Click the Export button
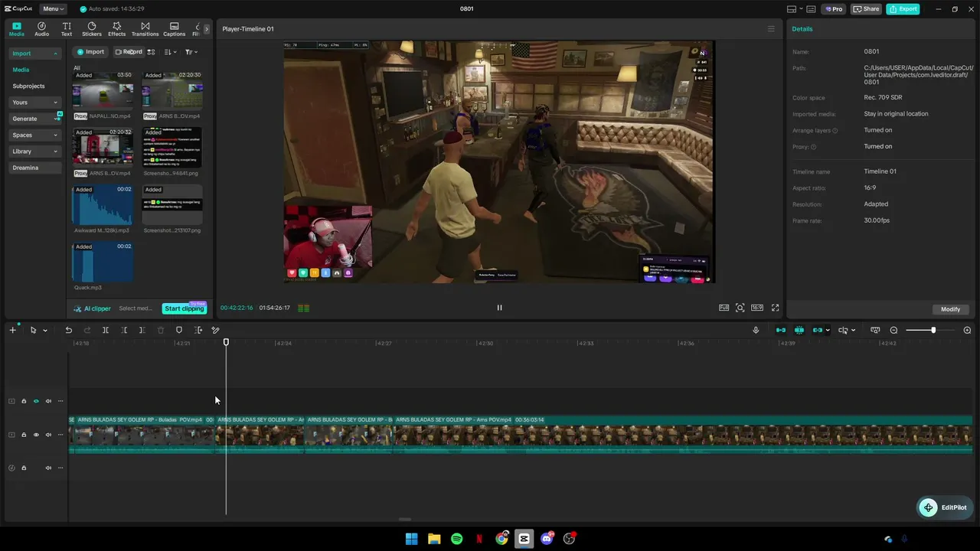 pos(903,9)
